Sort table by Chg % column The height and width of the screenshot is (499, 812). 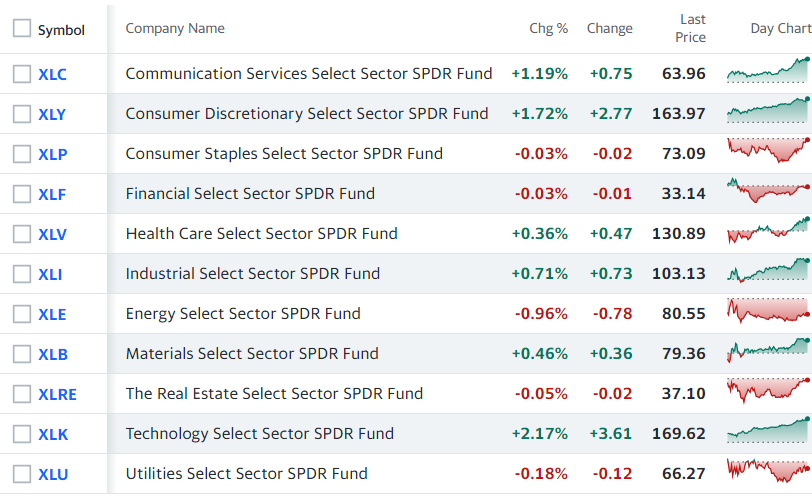pos(548,29)
